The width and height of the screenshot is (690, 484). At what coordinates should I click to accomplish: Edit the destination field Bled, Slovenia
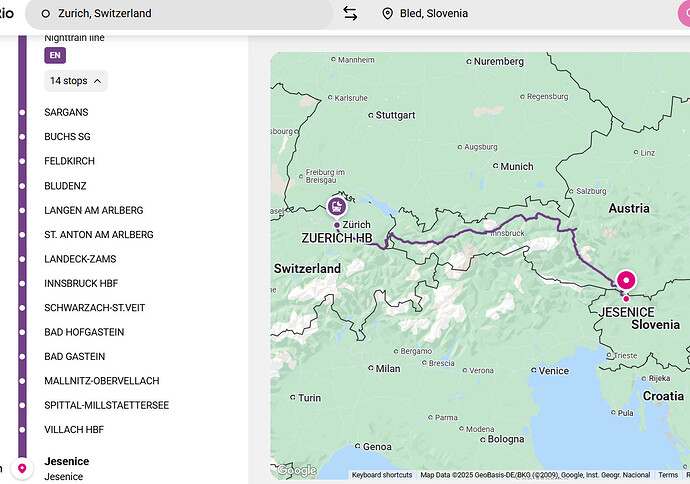click(434, 14)
